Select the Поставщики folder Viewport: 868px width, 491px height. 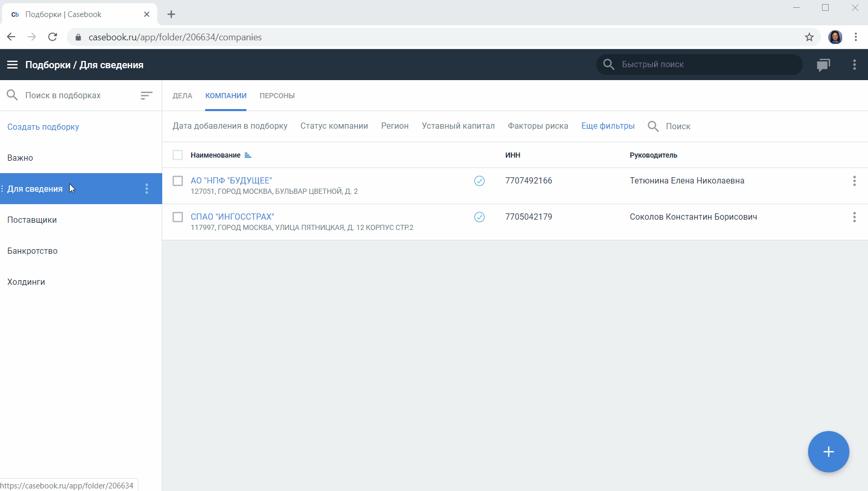pyautogui.click(x=81, y=220)
